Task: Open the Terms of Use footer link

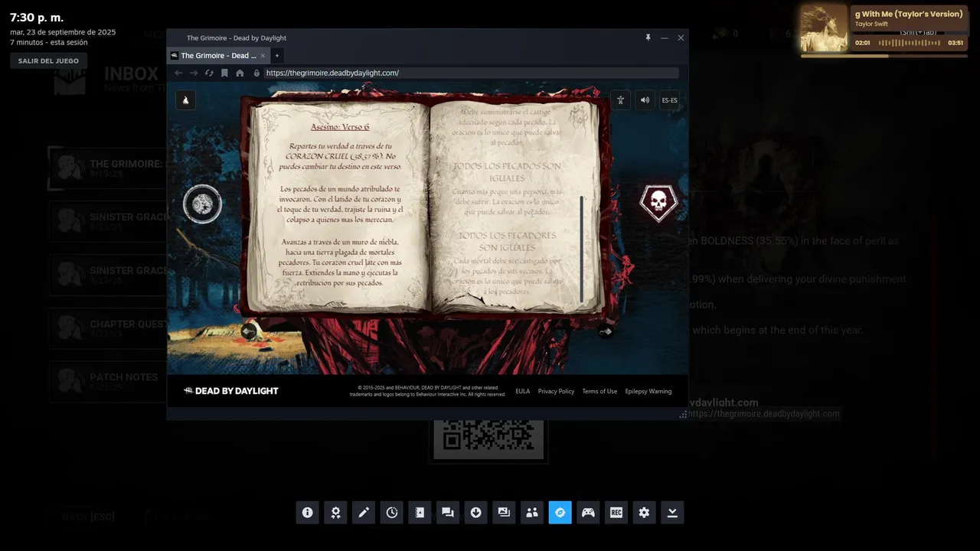Action: point(599,391)
